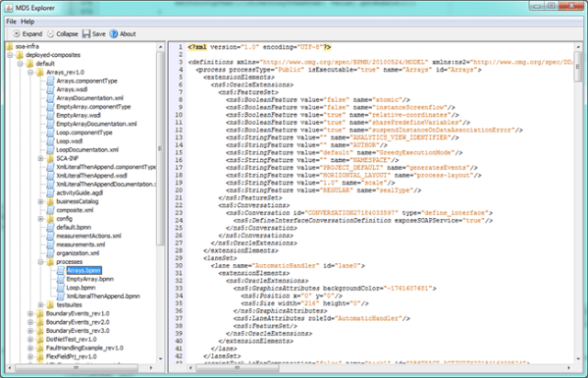The width and height of the screenshot is (588, 378).
Task: Select LoopDocumentation.xml in the tree
Action: tap(87, 150)
